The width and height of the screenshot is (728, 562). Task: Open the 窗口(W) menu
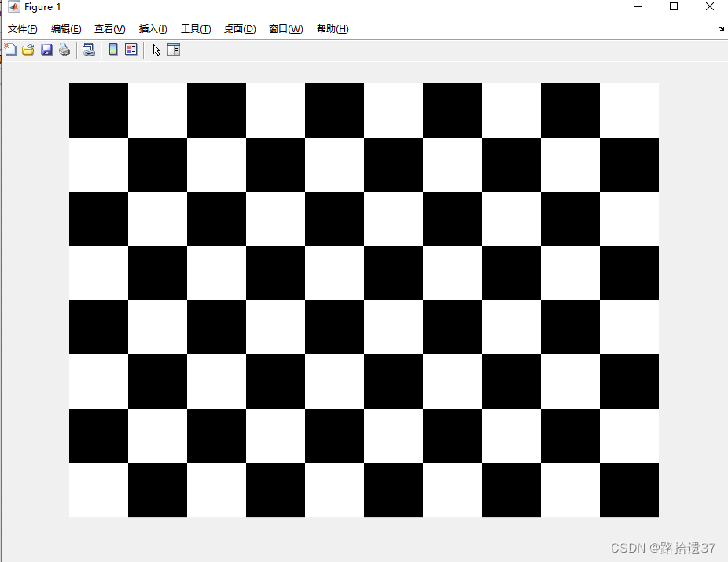(x=285, y=29)
